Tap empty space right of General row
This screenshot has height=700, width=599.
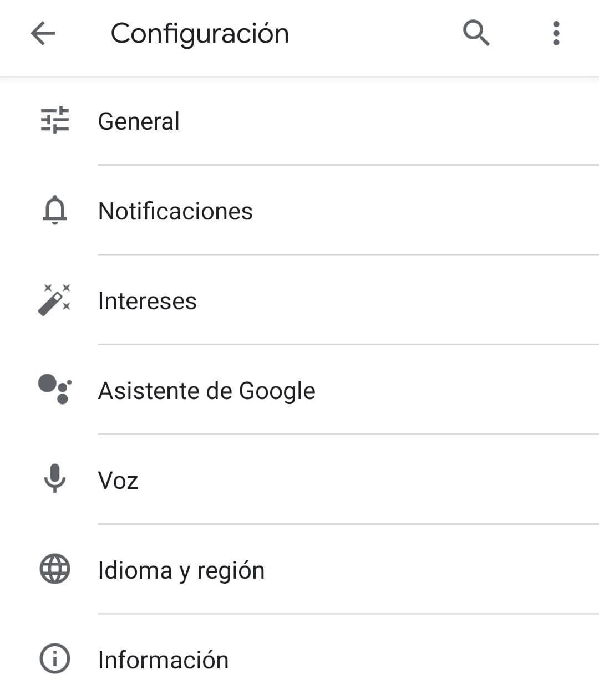click(388, 121)
